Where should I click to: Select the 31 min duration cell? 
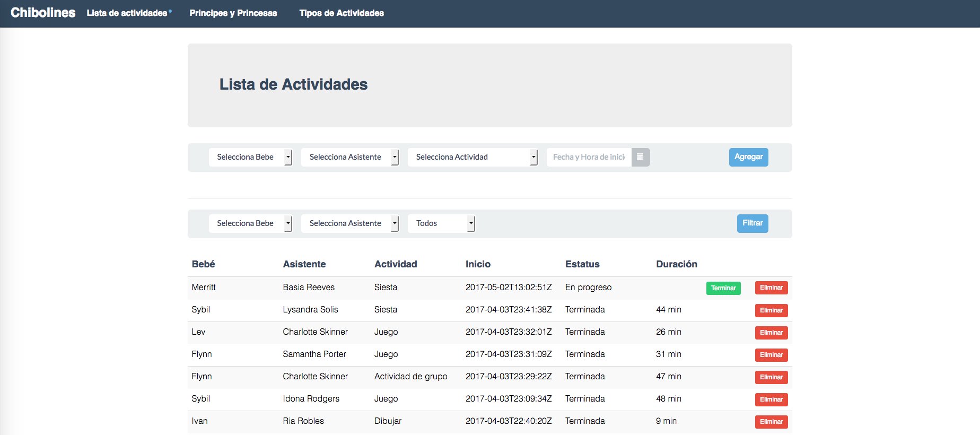click(x=669, y=354)
